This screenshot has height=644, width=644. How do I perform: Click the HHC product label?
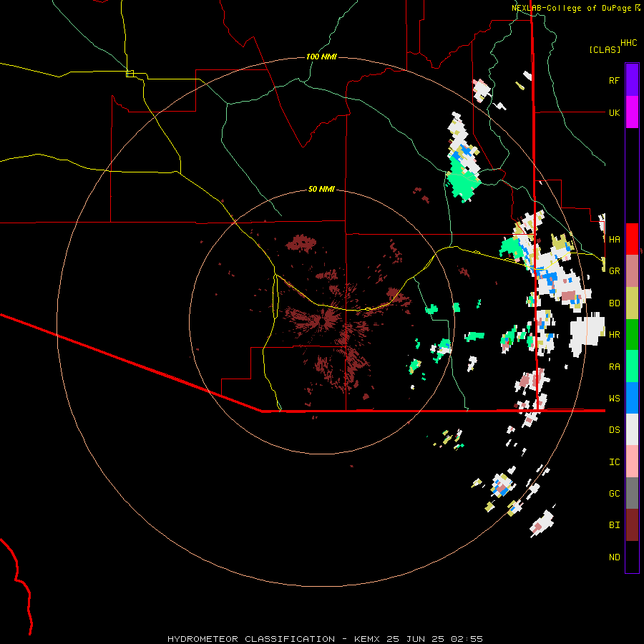pos(629,43)
